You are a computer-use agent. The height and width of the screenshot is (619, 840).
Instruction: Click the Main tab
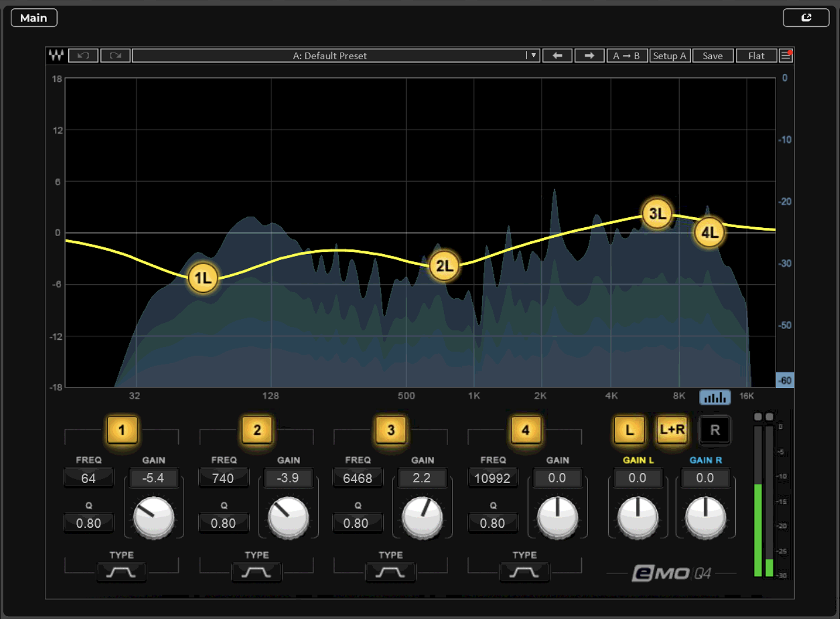click(x=34, y=17)
